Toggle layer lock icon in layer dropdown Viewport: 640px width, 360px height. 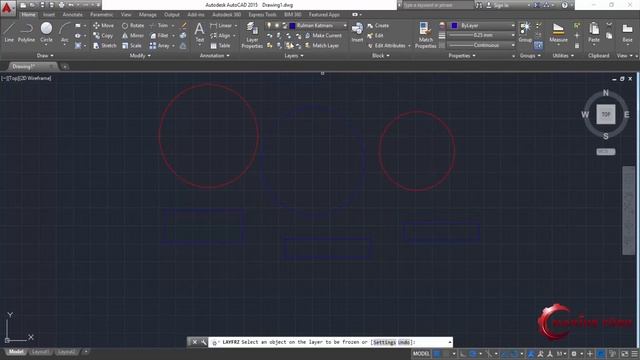click(284, 25)
